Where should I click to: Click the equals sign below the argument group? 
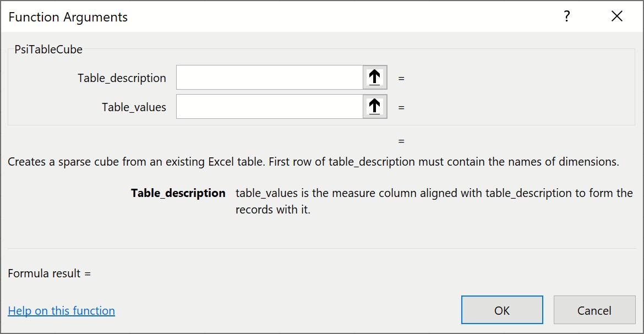401,141
